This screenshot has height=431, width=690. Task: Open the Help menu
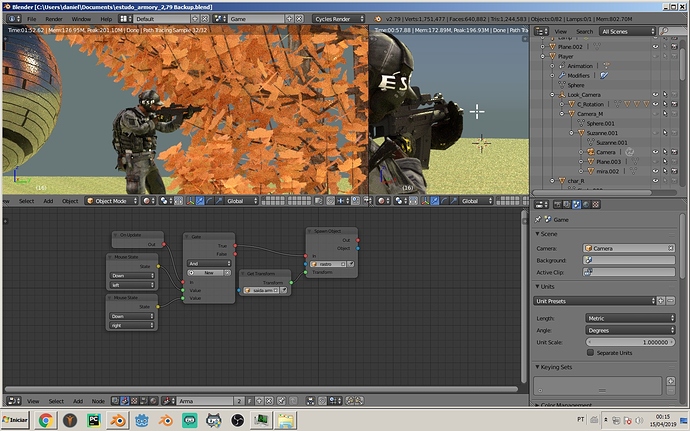106,19
